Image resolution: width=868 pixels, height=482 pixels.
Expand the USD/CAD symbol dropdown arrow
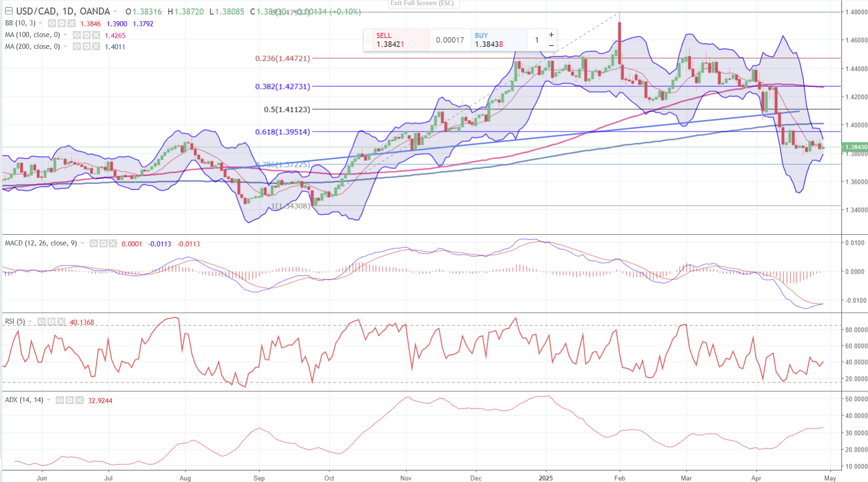coord(115,11)
